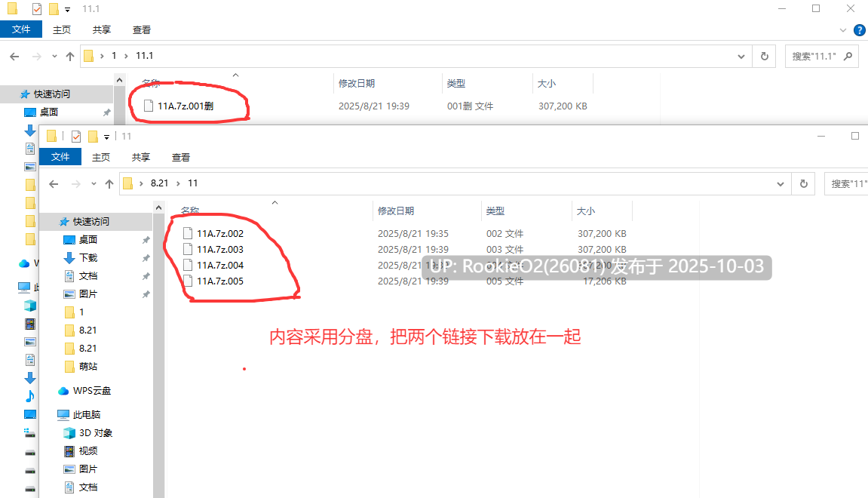
Task: Go back in the 11 window
Action: (x=54, y=184)
